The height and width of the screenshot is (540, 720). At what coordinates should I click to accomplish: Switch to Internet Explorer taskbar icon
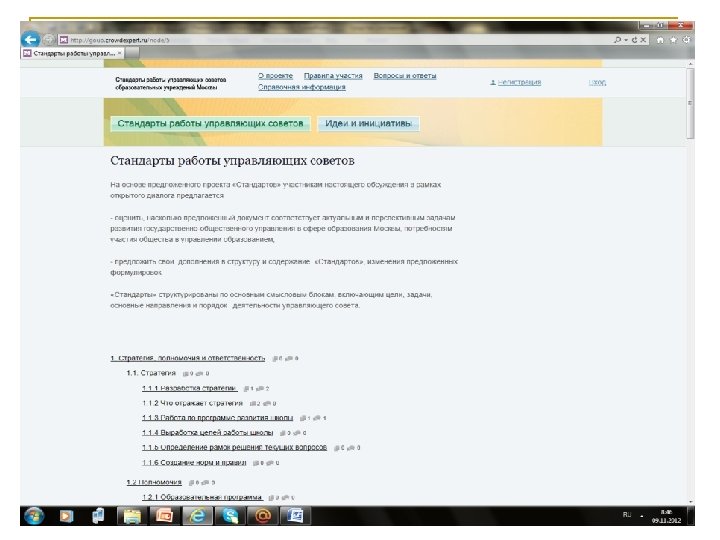pos(197,516)
